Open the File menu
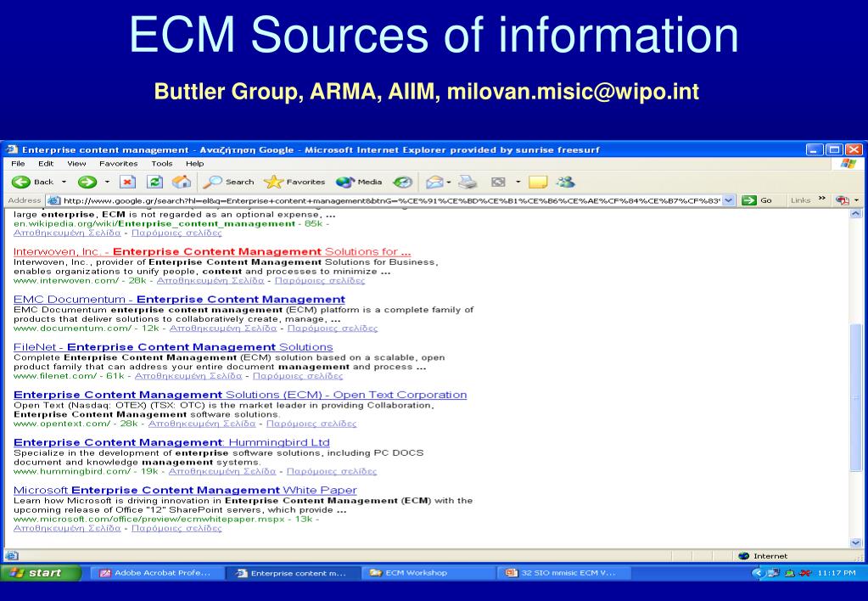 pos(19,163)
